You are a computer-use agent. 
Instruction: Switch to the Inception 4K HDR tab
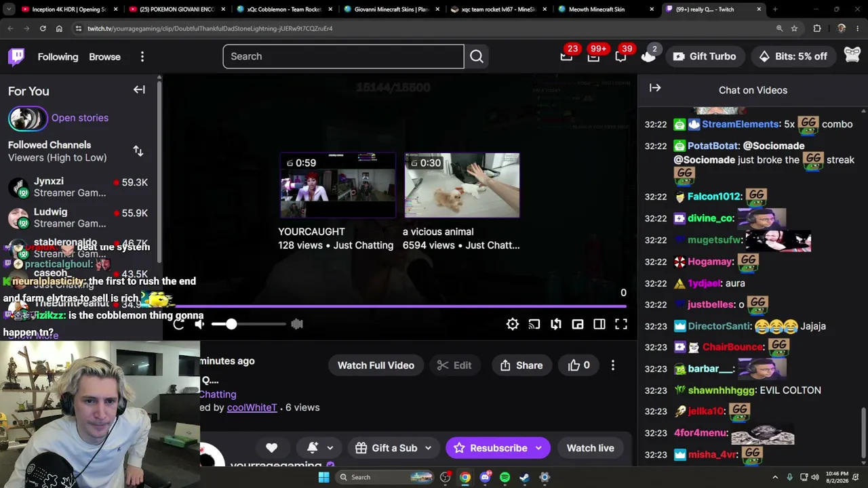pyautogui.click(x=68, y=9)
